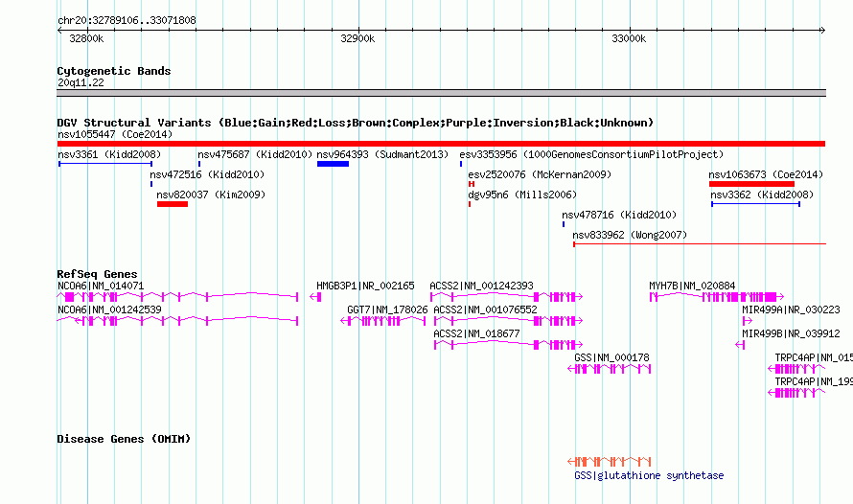Image resolution: width=853 pixels, height=504 pixels.
Task: Select the nsv3361 (Kidd2008) variant label
Action: point(109,154)
